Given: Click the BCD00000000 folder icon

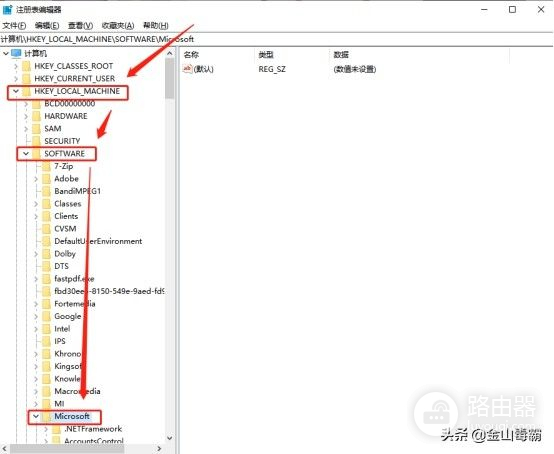Looking at the screenshot, I should pos(36,104).
